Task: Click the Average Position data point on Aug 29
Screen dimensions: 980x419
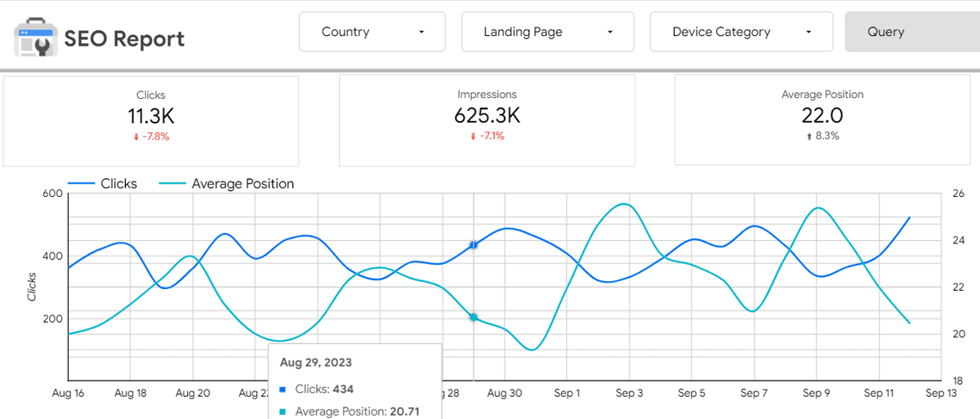Action: click(473, 317)
